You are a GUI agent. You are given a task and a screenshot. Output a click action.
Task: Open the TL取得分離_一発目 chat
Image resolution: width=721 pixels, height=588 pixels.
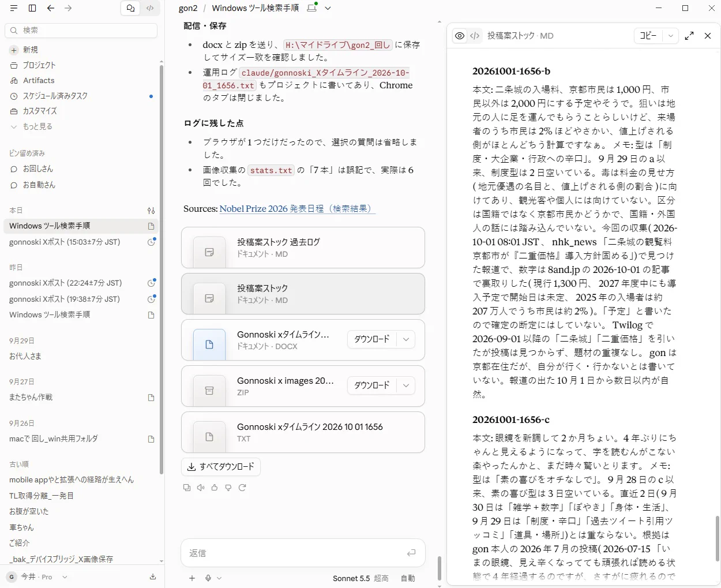[81, 496]
